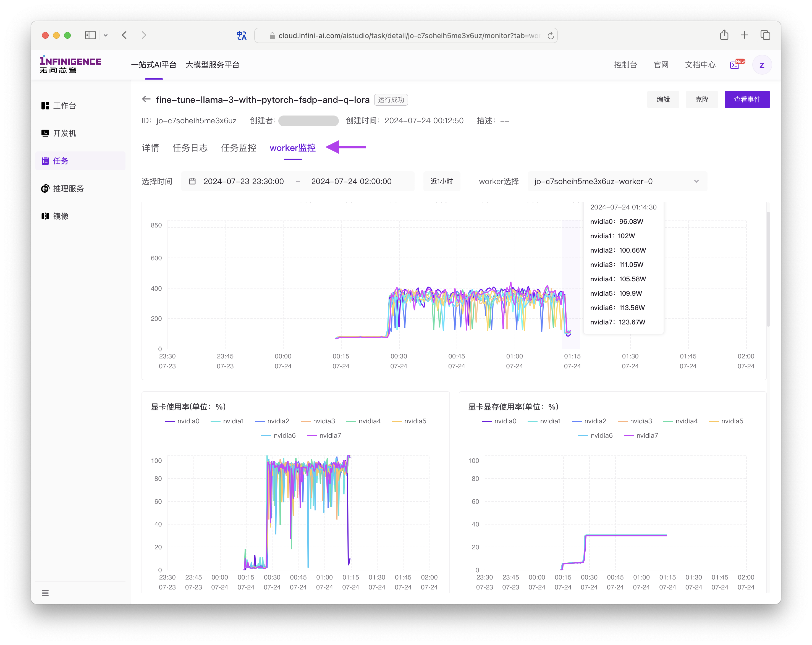Reload the page with the refresh icon
The height and width of the screenshot is (645, 812).
[550, 35]
